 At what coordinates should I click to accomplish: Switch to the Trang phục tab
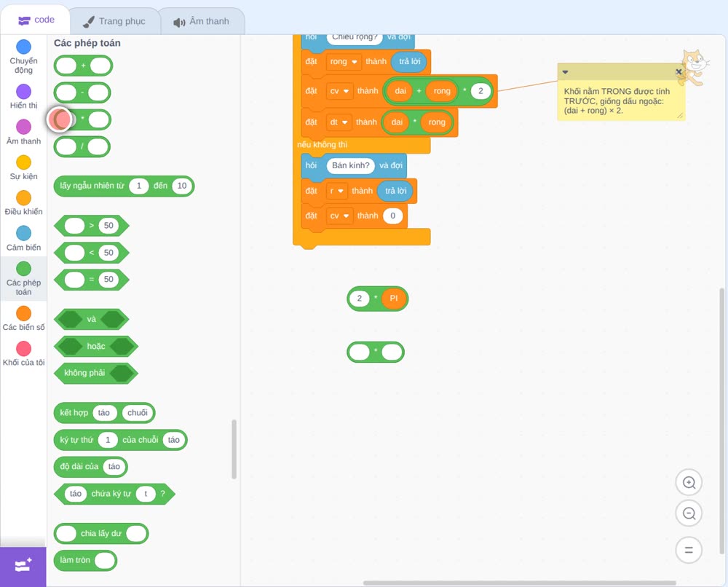coord(115,21)
